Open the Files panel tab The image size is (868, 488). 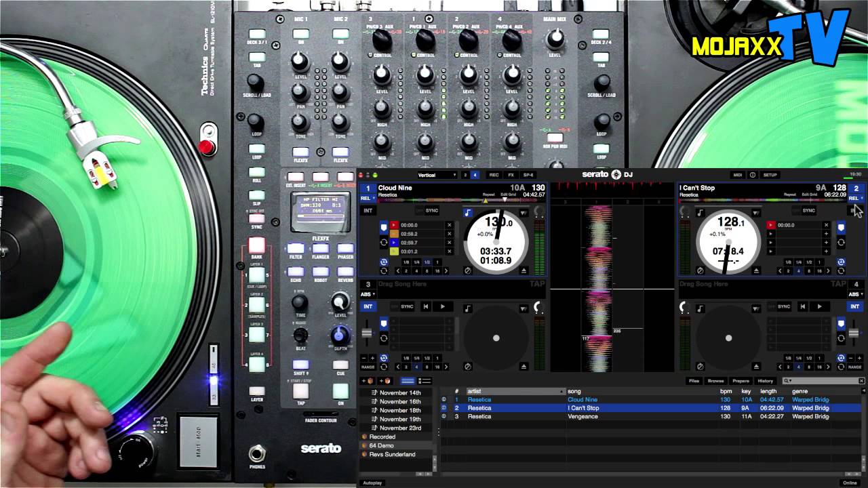[x=694, y=381]
